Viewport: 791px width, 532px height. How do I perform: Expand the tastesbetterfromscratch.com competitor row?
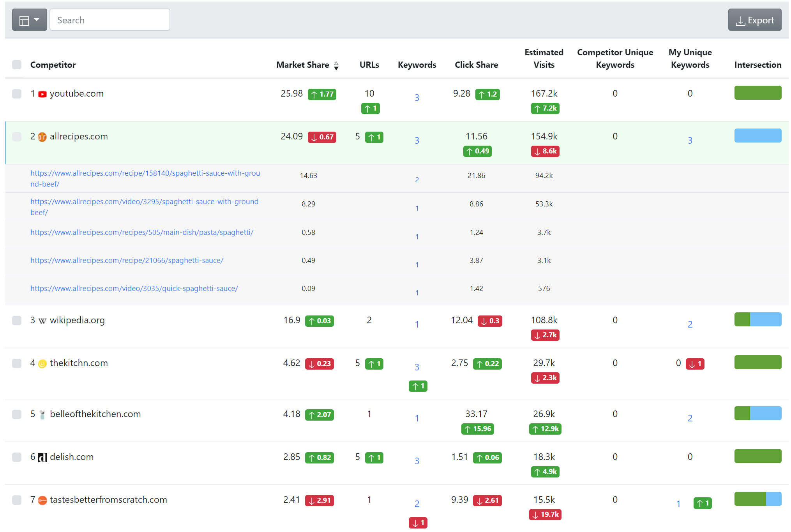(108, 500)
